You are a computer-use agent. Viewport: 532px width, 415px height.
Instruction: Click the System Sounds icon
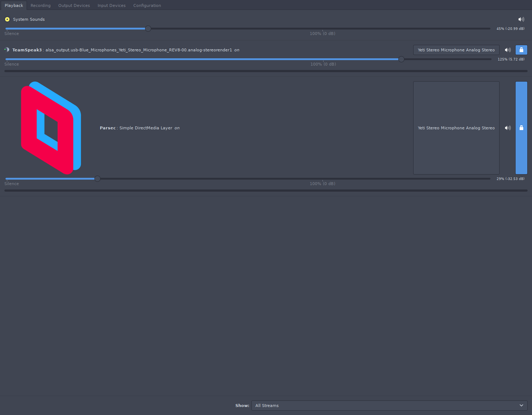tap(7, 19)
